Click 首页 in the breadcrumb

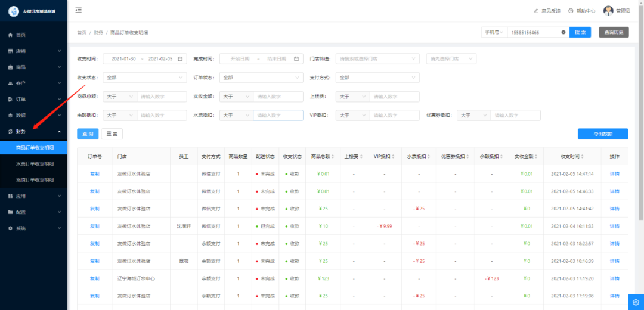tap(82, 32)
